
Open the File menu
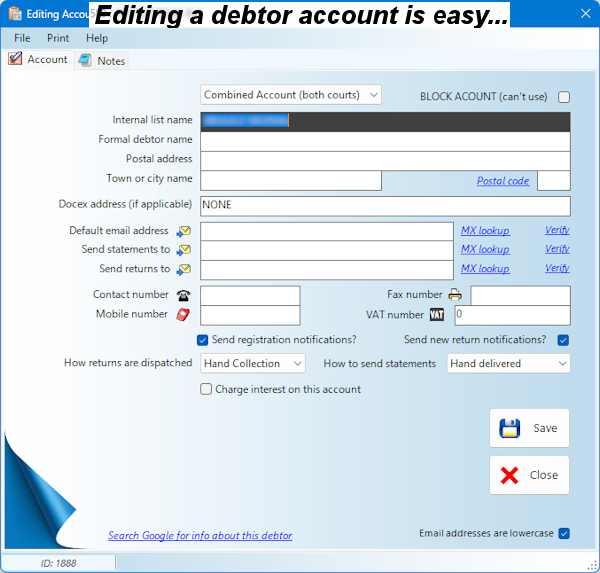22,38
